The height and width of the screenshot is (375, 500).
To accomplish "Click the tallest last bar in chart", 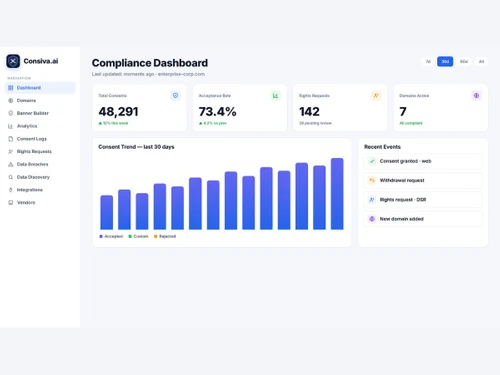I will point(337,194).
